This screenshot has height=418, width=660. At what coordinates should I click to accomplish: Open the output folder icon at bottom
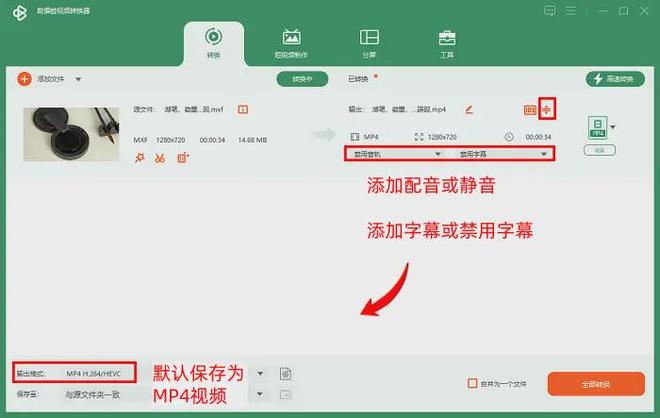pyautogui.click(x=285, y=394)
